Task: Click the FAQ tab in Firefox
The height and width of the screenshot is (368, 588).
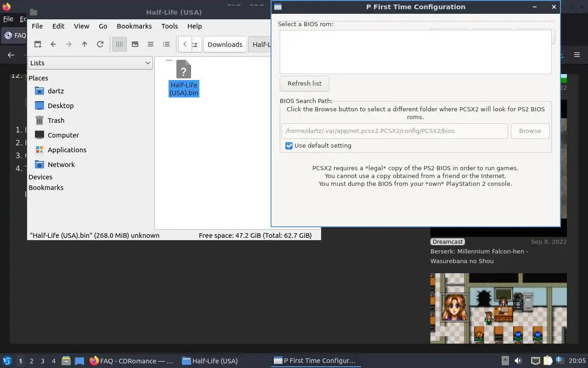Action: 15,35
